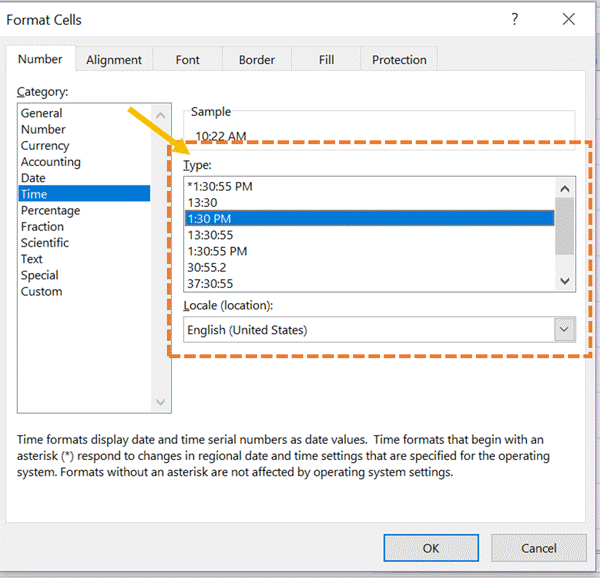Select the Special category
This screenshot has height=578, width=600.
84,275
